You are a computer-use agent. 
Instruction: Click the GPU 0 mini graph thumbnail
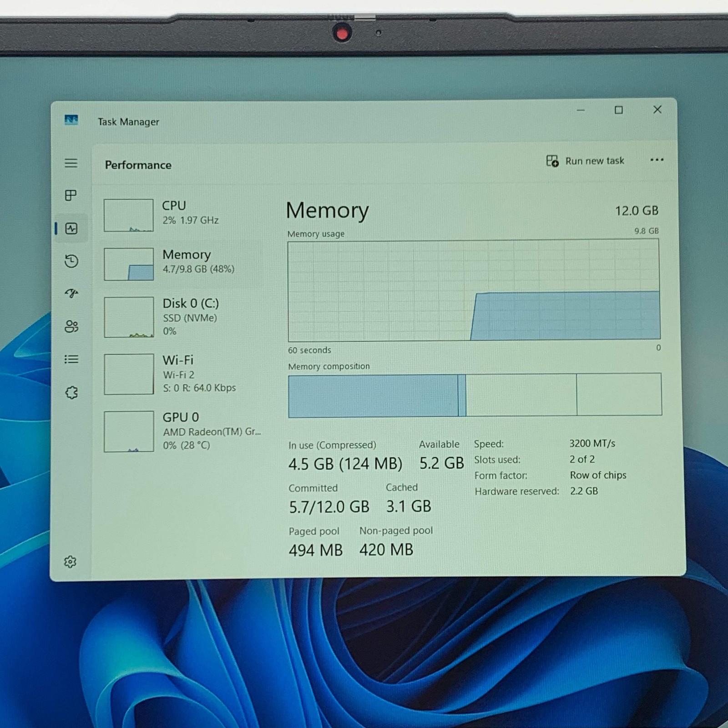click(129, 431)
